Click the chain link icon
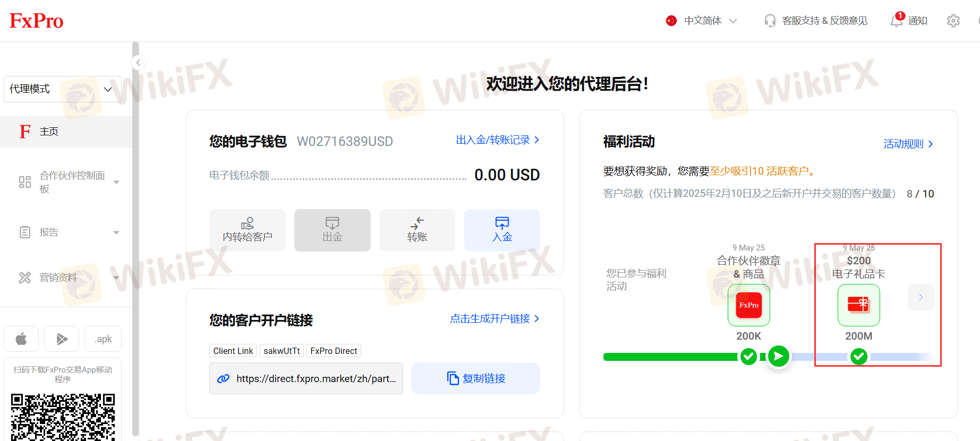The width and height of the screenshot is (980, 441). point(224,378)
